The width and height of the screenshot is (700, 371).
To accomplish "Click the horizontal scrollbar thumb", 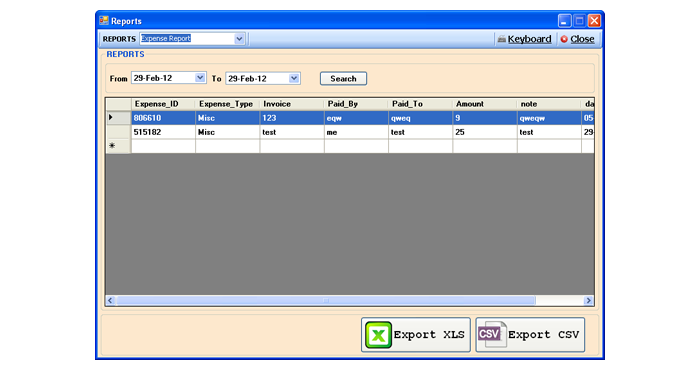I will pos(326,300).
